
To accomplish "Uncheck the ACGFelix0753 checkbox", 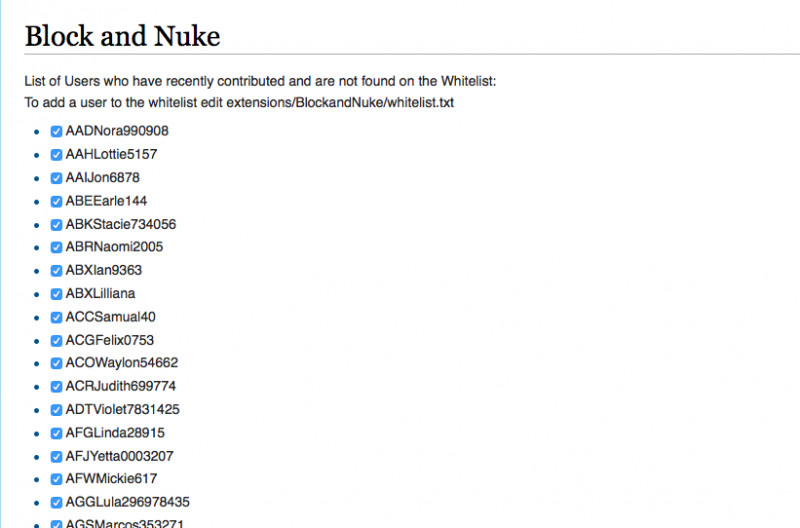I will pyautogui.click(x=57, y=340).
